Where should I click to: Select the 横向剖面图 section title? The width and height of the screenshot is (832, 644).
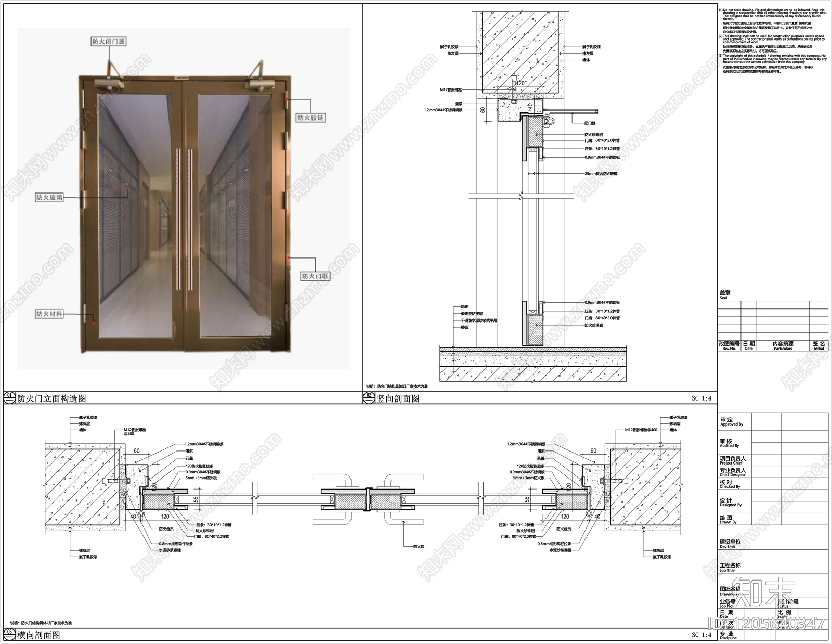coord(39,635)
